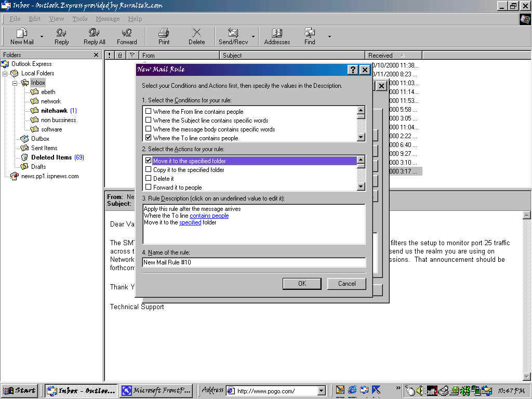This screenshot has width=532, height=399.
Task: Open the Edit menu
Action: [x=34, y=19]
